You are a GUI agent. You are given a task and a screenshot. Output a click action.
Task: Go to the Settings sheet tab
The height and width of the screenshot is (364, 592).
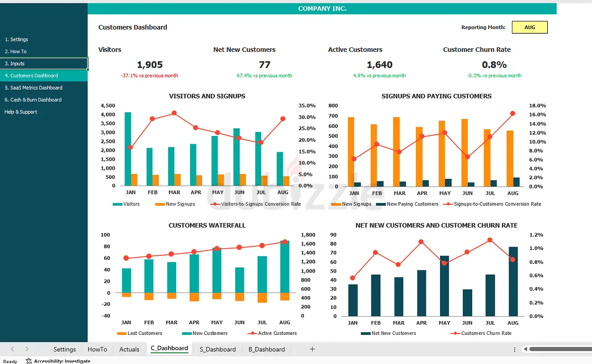(x=65, y=349)
